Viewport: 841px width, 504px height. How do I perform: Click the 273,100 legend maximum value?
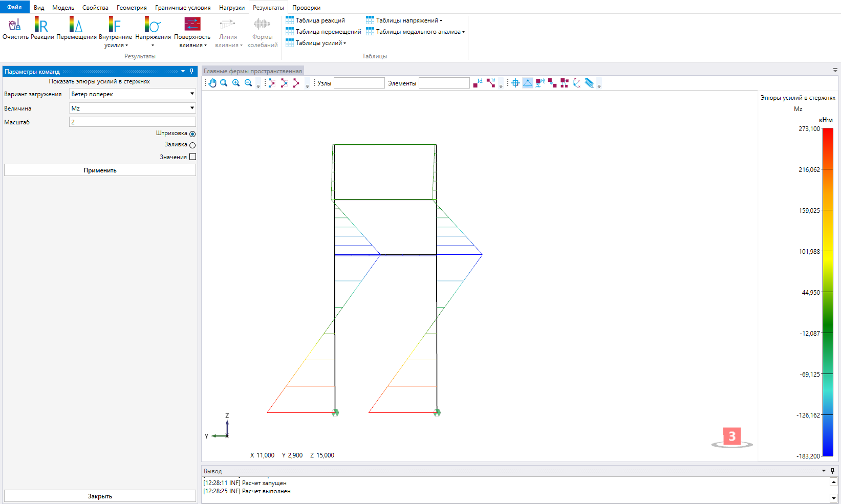tap(809, 129)
